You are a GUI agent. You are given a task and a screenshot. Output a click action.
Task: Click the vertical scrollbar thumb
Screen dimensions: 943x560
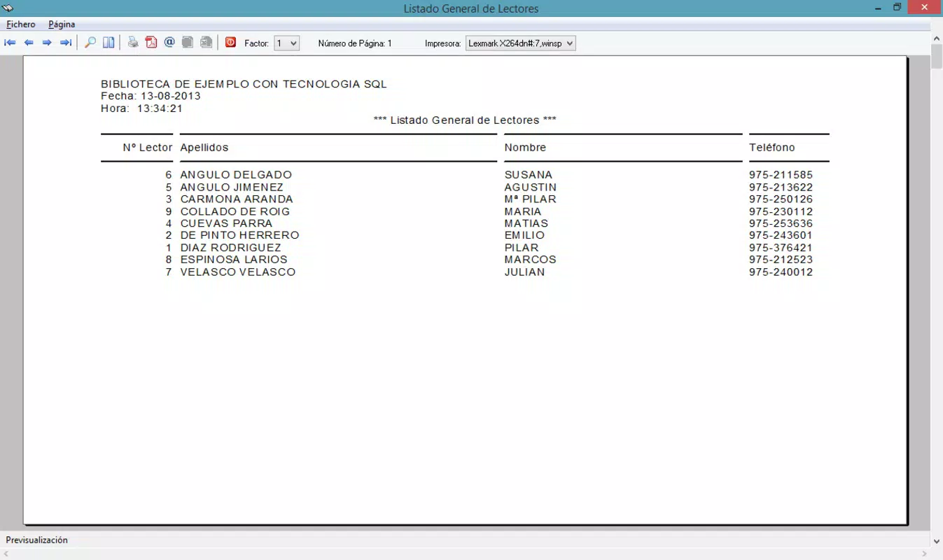pyautogui.click(x=937, y=56)
